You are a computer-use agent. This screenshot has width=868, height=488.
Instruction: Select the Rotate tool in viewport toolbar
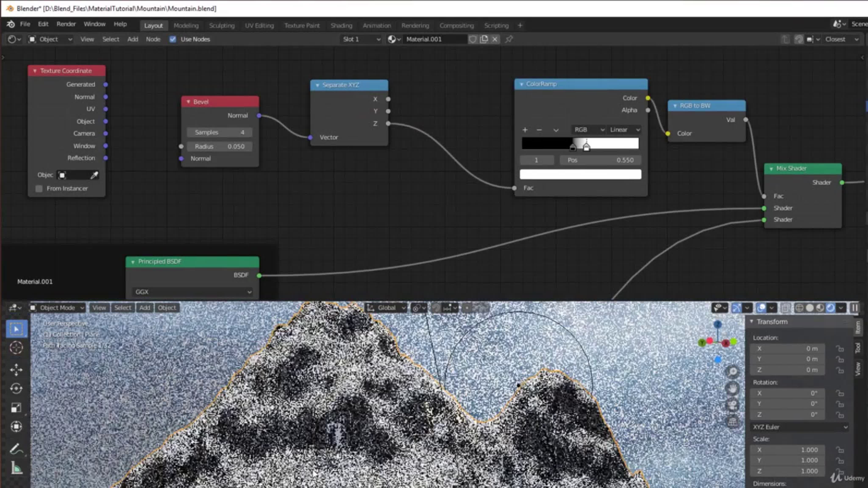coord(16,389)
